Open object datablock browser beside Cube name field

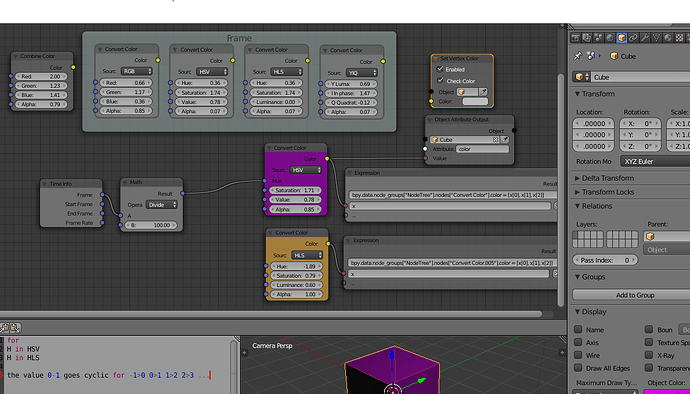pyautogui.click(x=581, y=77)
